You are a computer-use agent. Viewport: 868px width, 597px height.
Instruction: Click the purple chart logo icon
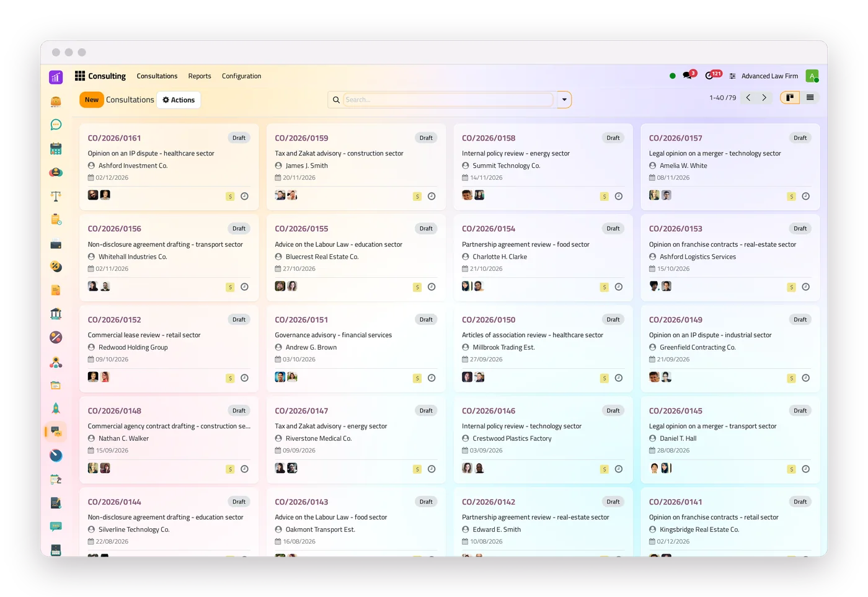(56, 77)
